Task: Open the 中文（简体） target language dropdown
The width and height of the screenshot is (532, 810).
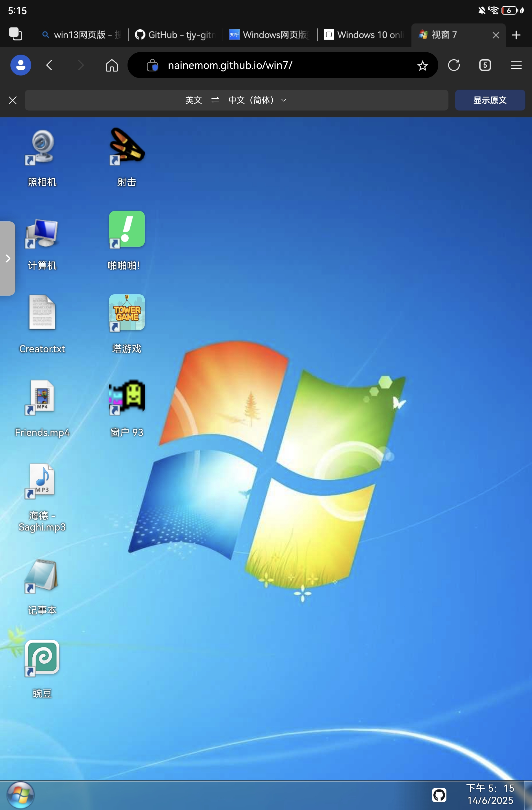Action: coord(258,100)
